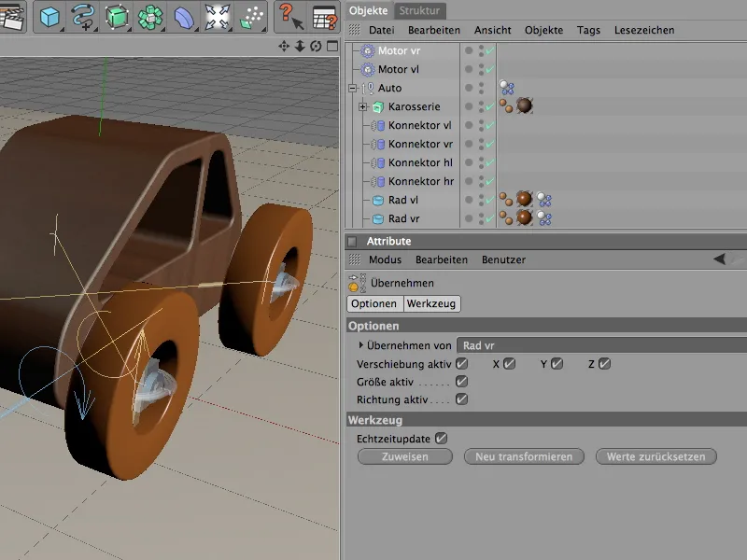Click the HyperNURBS green cube icon
This screenshot has width=747, height=560.
coord(117,17)
